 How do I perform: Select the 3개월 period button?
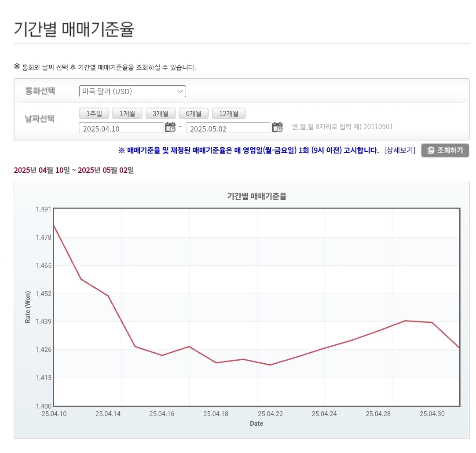click(160, 113)
